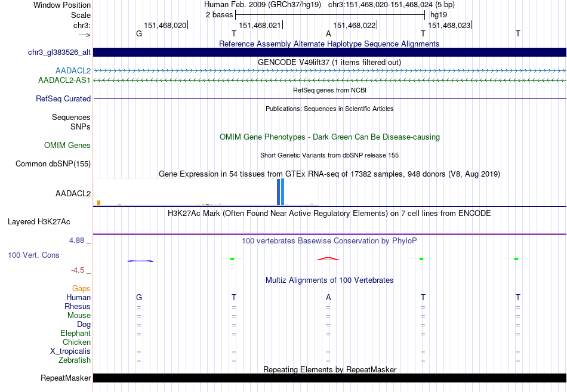Click the OMIM Genes track label
The image size is (567, 392).
[67, 146]
